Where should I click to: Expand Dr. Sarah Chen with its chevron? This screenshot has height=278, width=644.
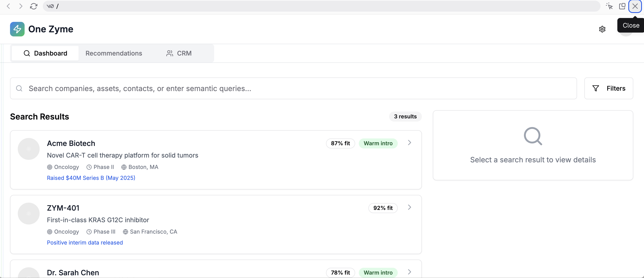coord(410,272)
